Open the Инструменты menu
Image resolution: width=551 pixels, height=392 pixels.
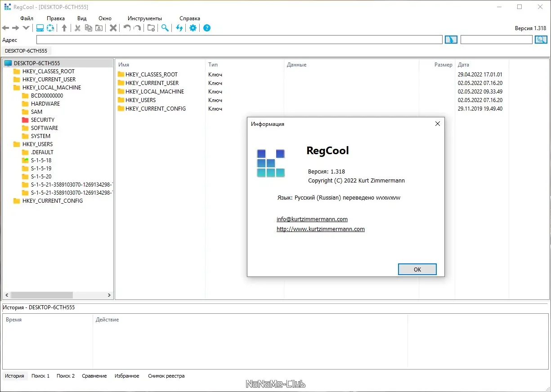pos(145,18)
